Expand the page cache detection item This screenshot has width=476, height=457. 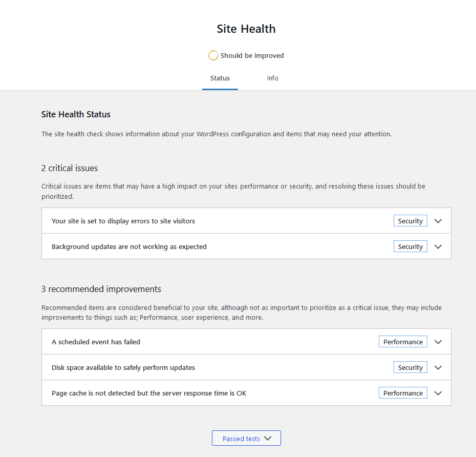click(x=438, y=392)
